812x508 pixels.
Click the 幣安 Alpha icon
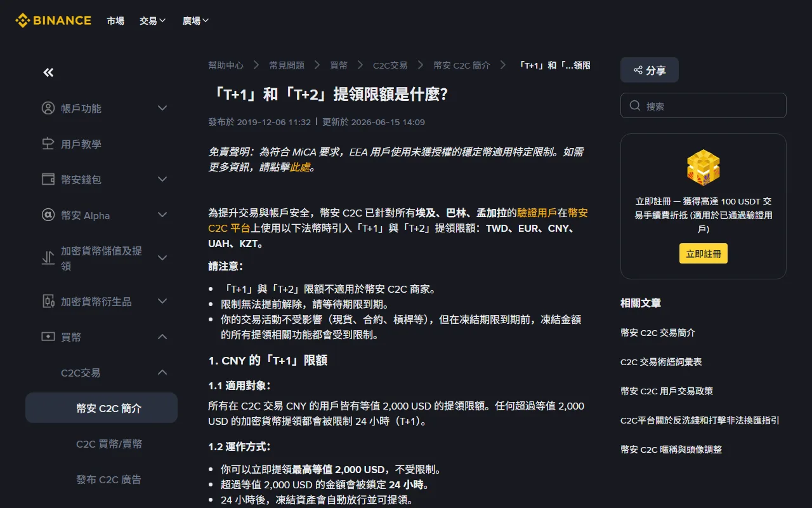tap(48, 215)
